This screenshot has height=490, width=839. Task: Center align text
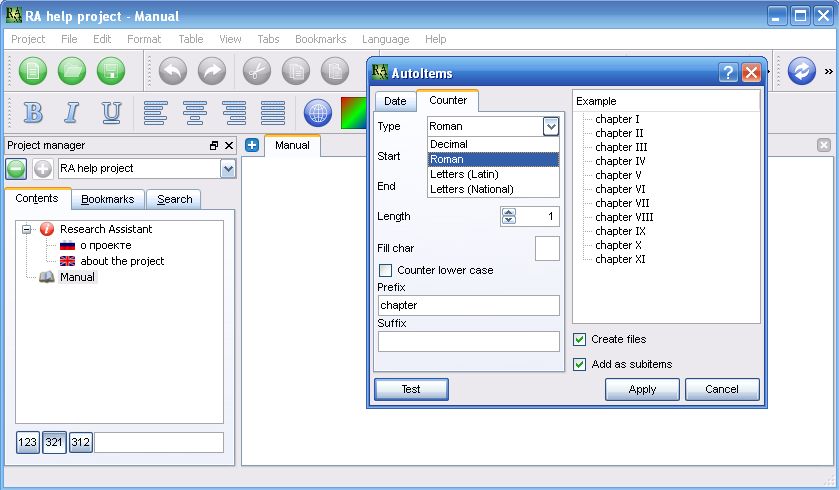click(x=195, y=113)
